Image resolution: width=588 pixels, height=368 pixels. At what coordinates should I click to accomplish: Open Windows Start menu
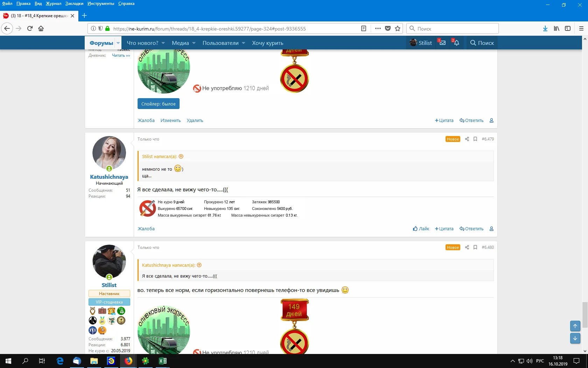[x=8, y=361]
